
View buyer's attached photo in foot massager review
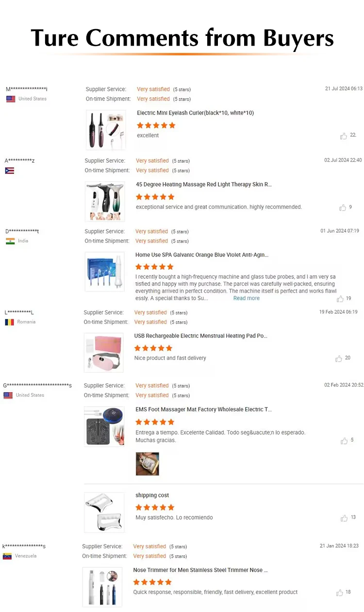coord(147,463)
